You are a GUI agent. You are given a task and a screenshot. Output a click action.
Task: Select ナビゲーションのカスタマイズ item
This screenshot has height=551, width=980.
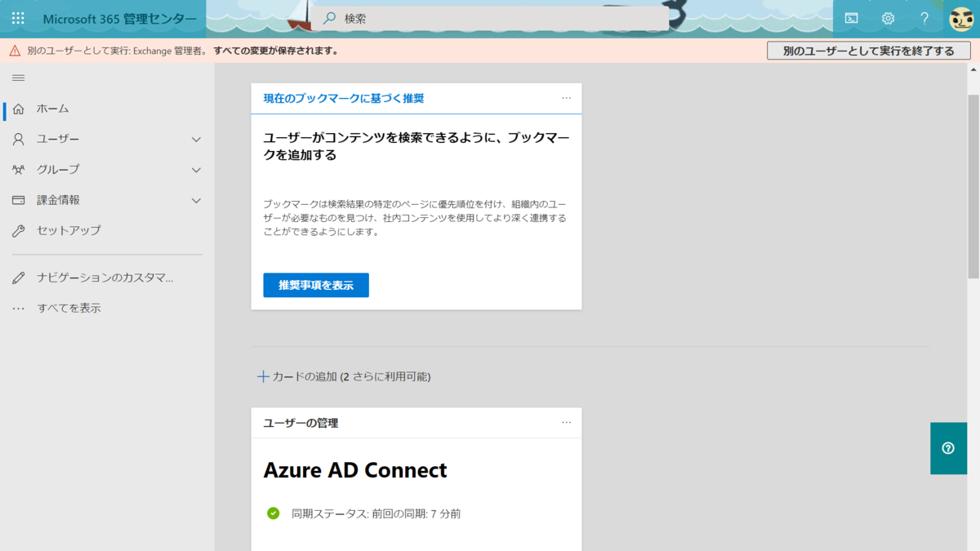[107, 278]
